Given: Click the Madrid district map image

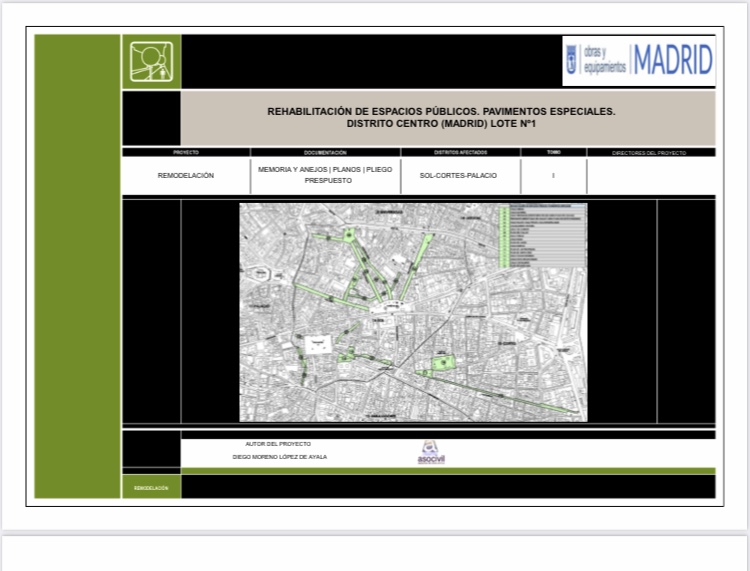Looking at the screenshot, I should tap(413, 312).
